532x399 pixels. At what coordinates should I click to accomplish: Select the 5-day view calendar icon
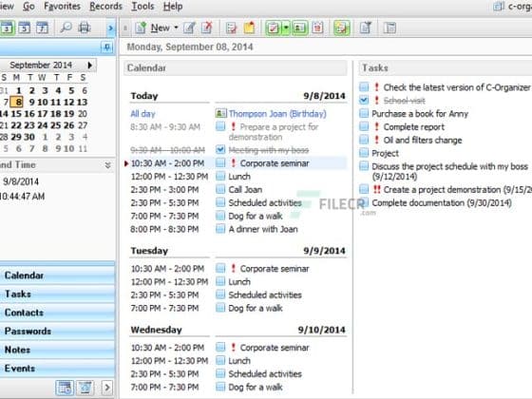click(x=25, y=28)
